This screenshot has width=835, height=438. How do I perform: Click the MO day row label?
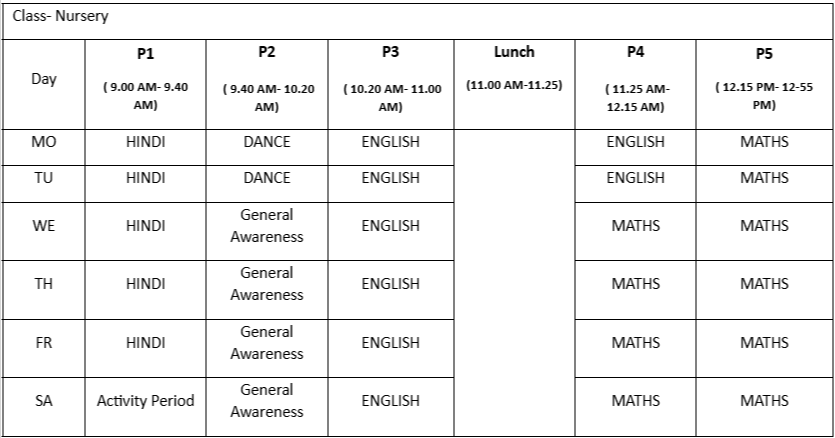click(x=44, y=142)
